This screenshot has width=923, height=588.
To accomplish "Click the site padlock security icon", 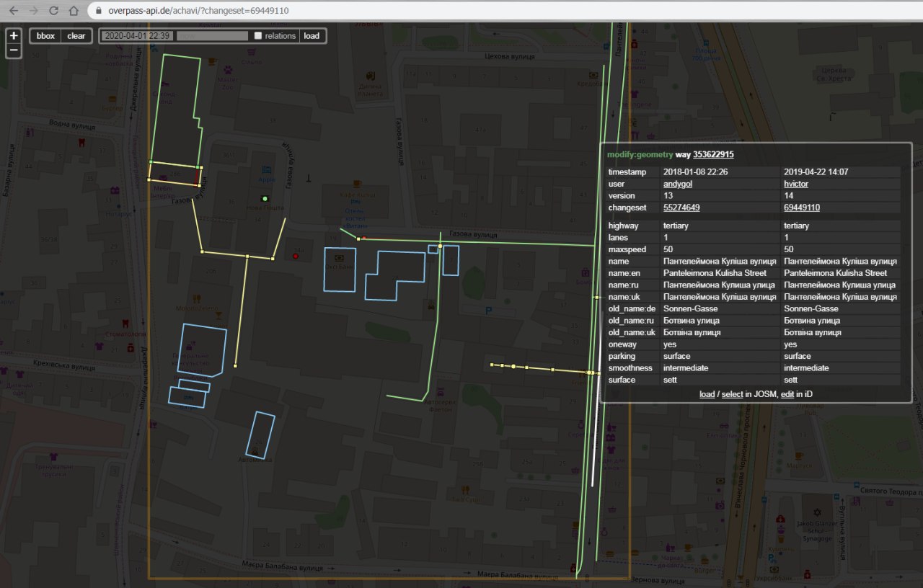I will coord(100,11).
